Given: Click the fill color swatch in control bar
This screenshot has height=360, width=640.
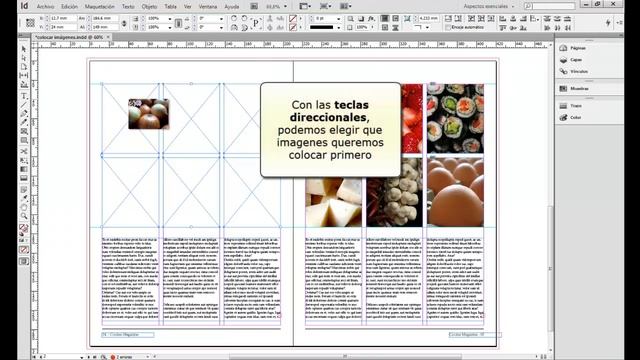Looking at the screenshot, I should 293,19.
